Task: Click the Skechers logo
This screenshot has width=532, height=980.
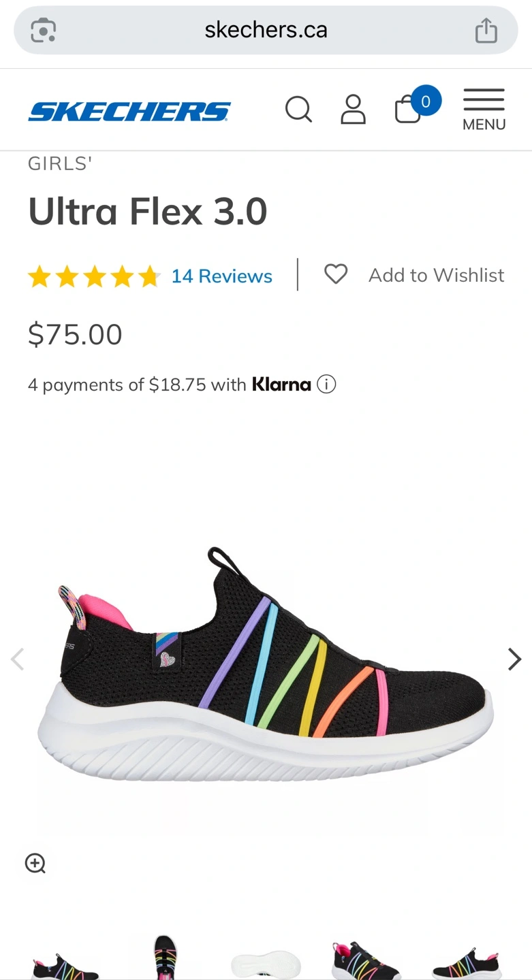Action: point(129,111)
